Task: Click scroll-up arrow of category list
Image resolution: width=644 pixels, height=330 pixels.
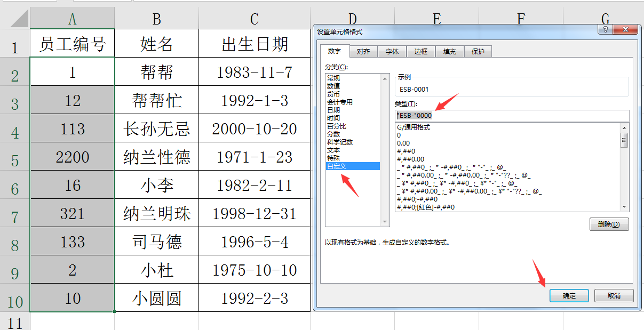Action: [385, 78]
